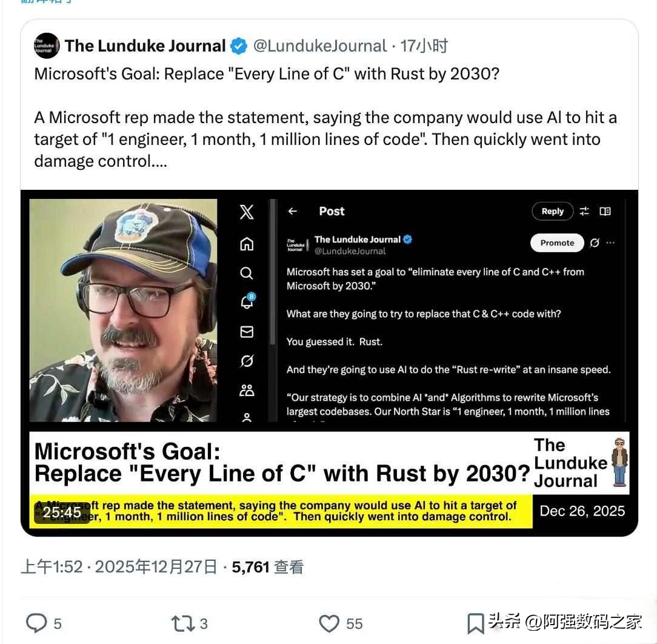This screenshot has width=657, height=644.
Task: Open timeline view settings sliders icon
Action: [x=584, y=211]
